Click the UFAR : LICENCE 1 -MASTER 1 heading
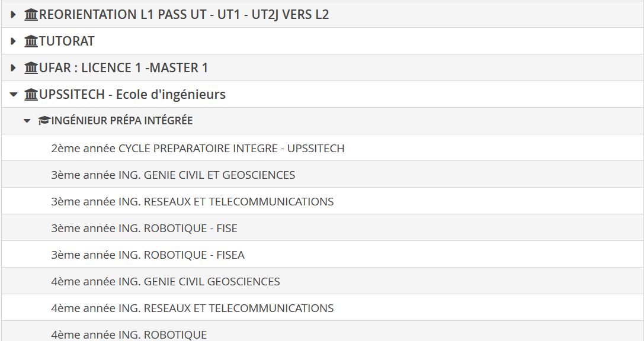The image size is (644, 341). coord(123,68)
